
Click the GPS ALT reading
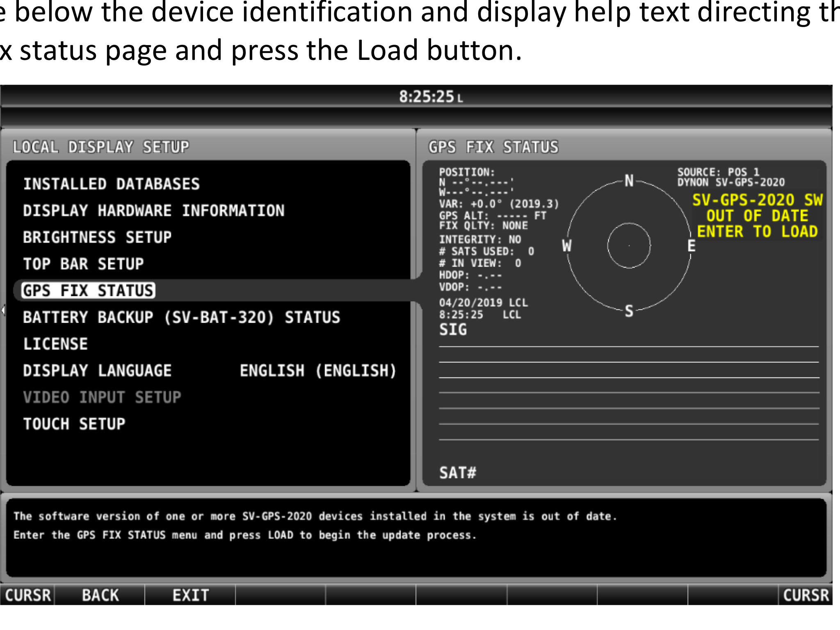coord(493,215)
